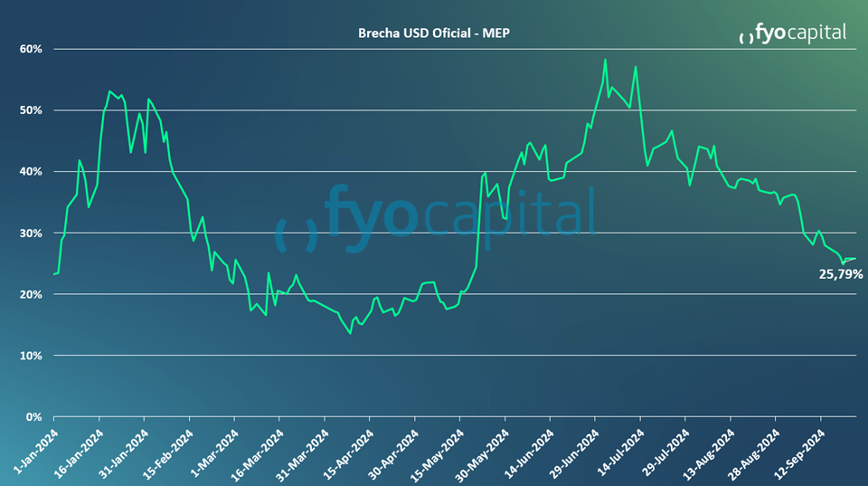This screenshot has width=868, height=486.
Task: Click the 29-Jun-2024 date label
Action: click(574, 453)
